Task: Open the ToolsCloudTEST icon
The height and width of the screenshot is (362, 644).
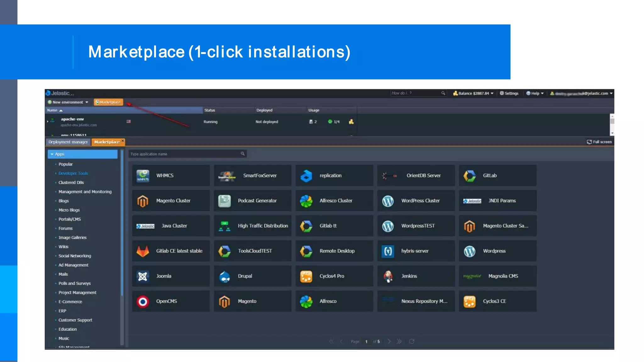Action: click(224, 251)
